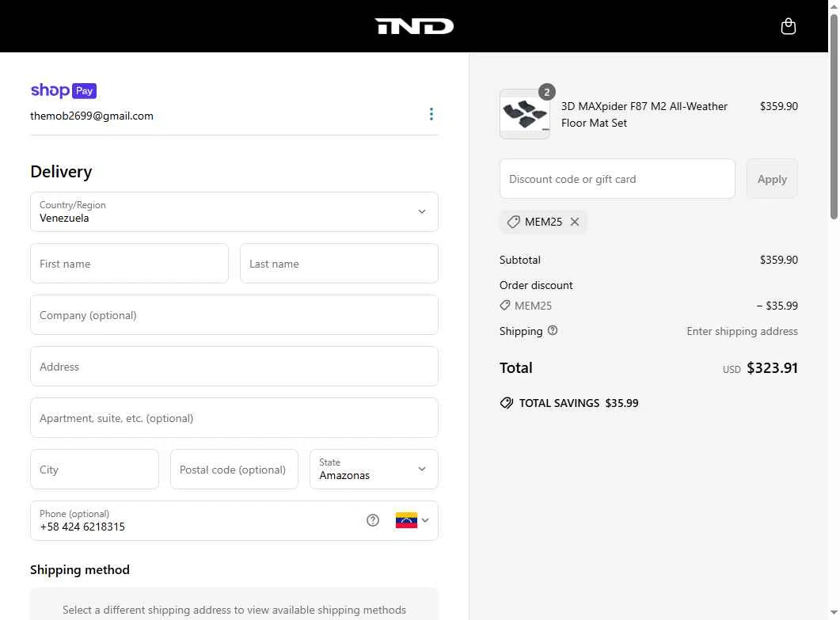
Task: Open the shopping bag cart icon
Action: tap(788, 26)
